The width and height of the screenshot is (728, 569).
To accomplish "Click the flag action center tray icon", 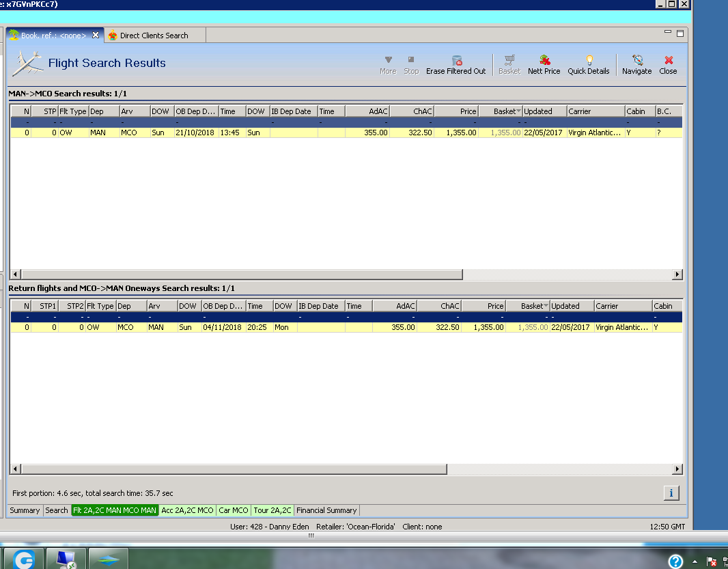I will pyautogui.click(x=712, y=561).
